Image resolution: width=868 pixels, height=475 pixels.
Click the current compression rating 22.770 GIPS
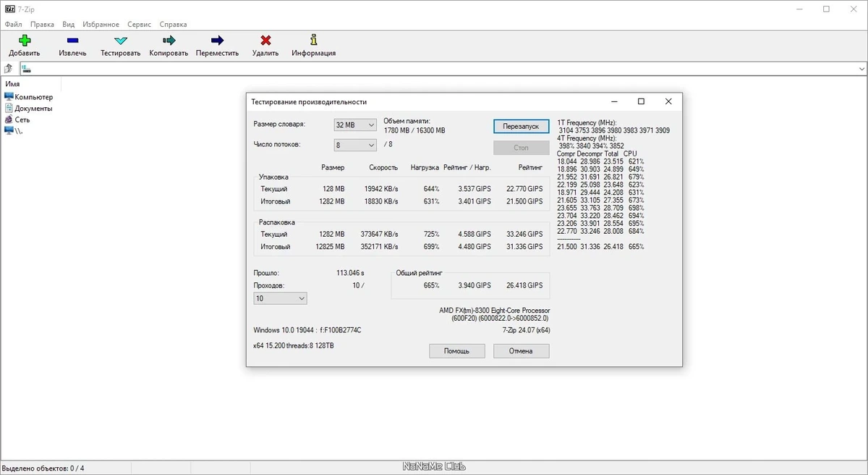click(524, 189)
